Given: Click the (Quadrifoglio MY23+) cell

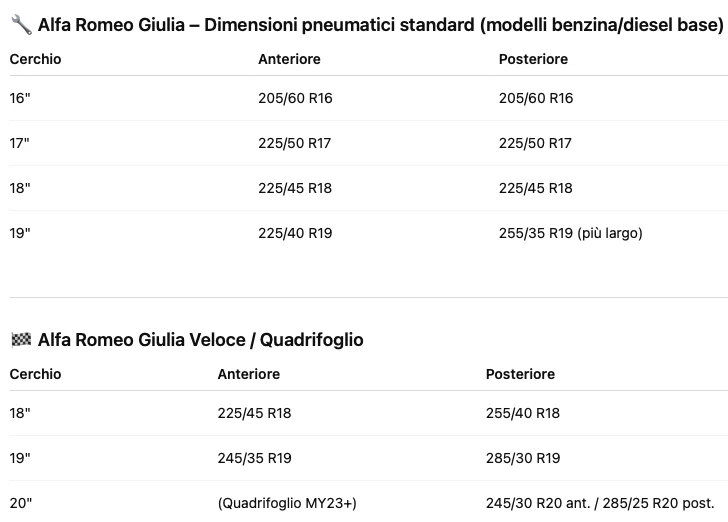Looking at the screenshot, I should [286, 503].
